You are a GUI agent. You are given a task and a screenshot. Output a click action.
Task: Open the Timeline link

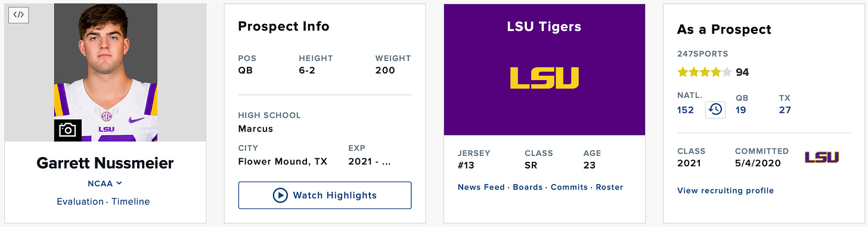click(x=131, y=201)
